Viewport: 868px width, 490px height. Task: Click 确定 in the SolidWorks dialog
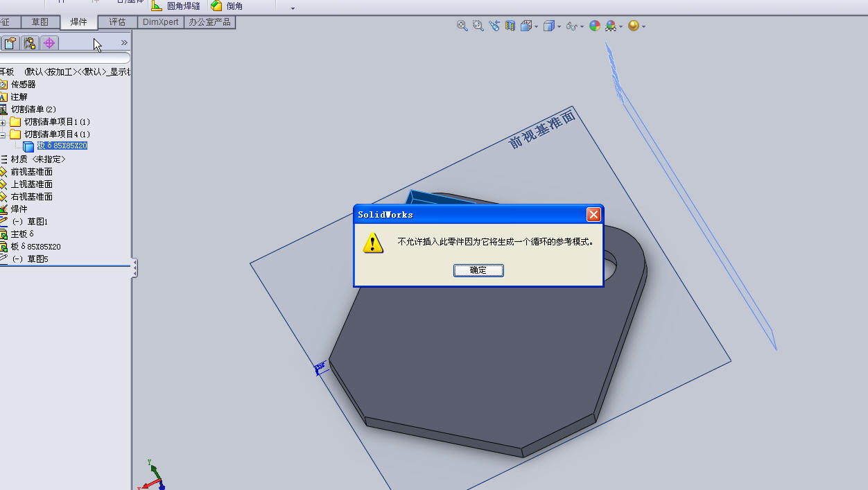[x=478, y=270]
